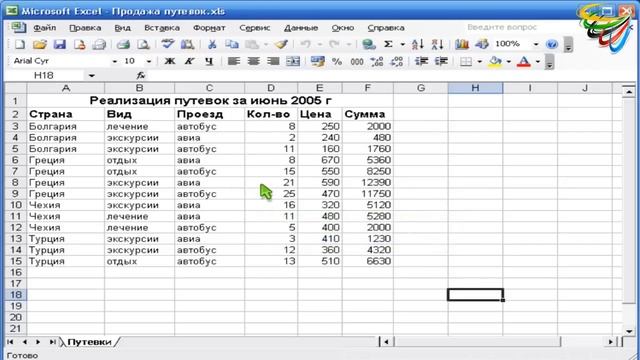Launch the Chart Wizard
Viewport: 640px width, 360px height.
click(x=462, y=44)
